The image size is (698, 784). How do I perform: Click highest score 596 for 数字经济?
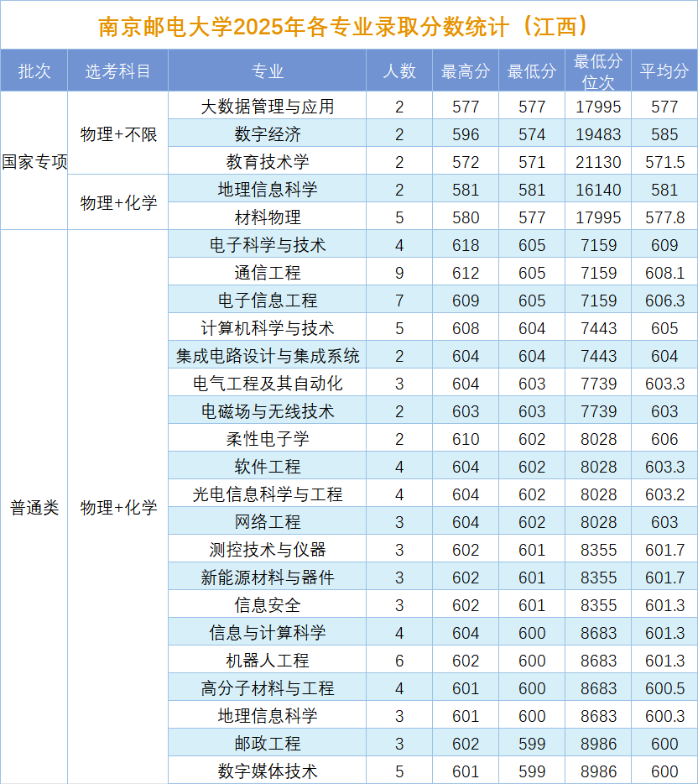pos(466,134)
